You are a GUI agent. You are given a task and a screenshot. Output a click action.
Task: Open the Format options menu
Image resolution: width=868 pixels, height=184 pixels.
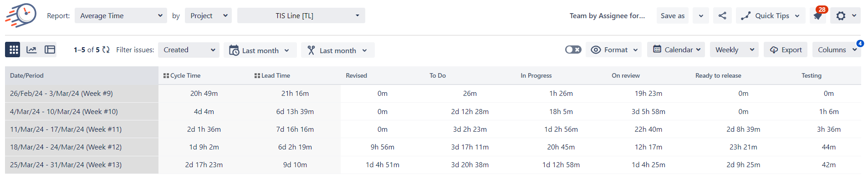pos(614,50)
